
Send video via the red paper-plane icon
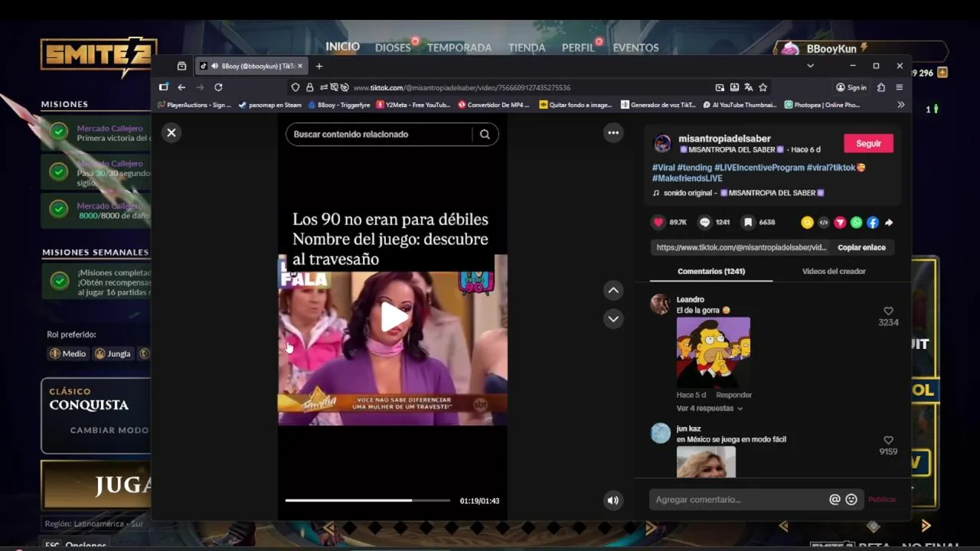(x=840, y=223)
